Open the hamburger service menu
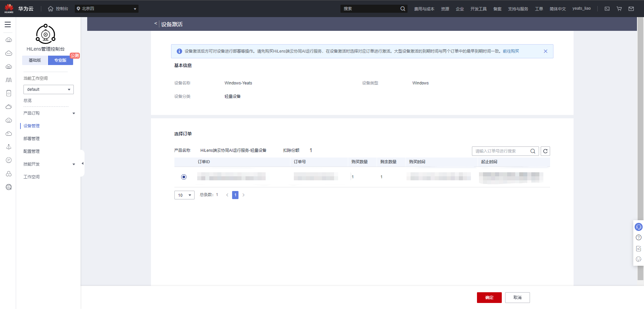Image resolution: width=644 pixels, height=309 pixels. click(8, 24)
